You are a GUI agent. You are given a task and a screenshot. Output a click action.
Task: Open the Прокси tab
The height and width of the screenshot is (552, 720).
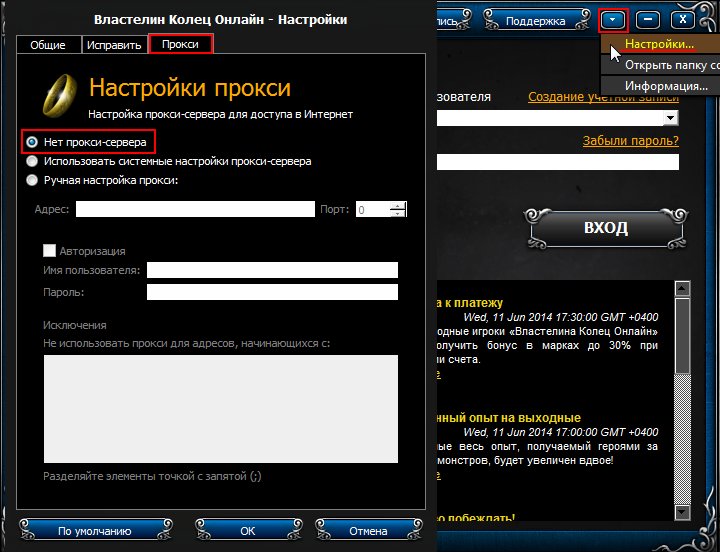tap(180, 44)
